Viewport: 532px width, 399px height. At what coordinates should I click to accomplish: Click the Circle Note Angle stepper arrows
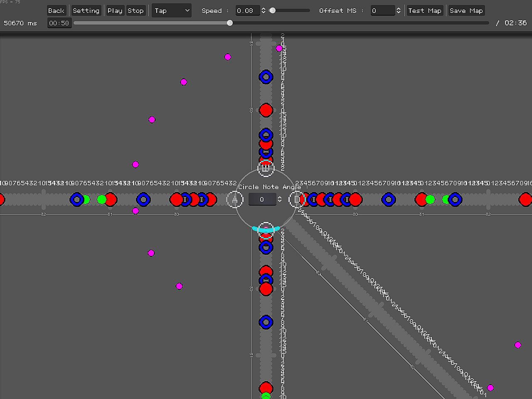click(280, 199)
